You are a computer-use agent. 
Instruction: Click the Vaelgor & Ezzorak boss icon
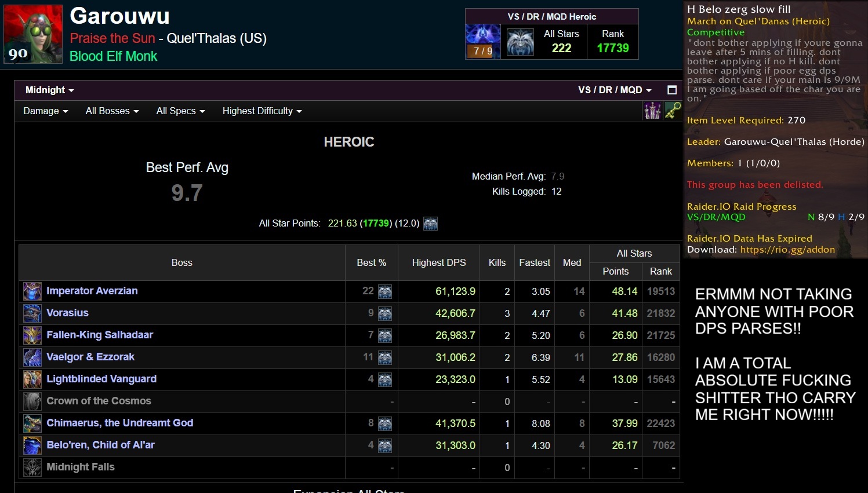[x=32, y=357]
